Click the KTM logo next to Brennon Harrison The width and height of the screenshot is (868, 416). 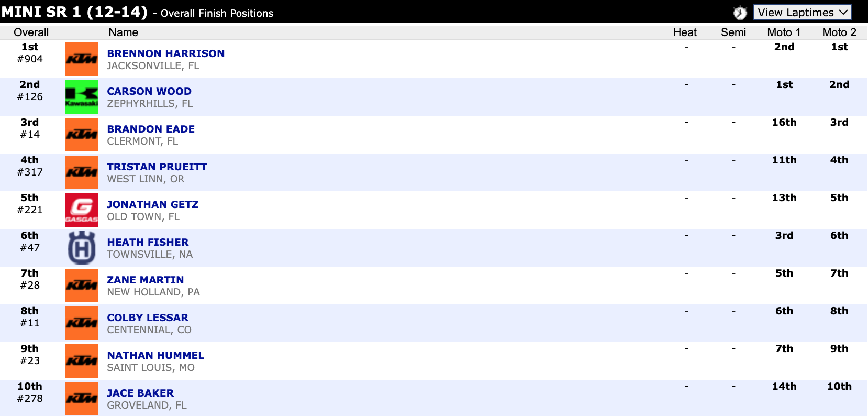[x=82, y=59]
